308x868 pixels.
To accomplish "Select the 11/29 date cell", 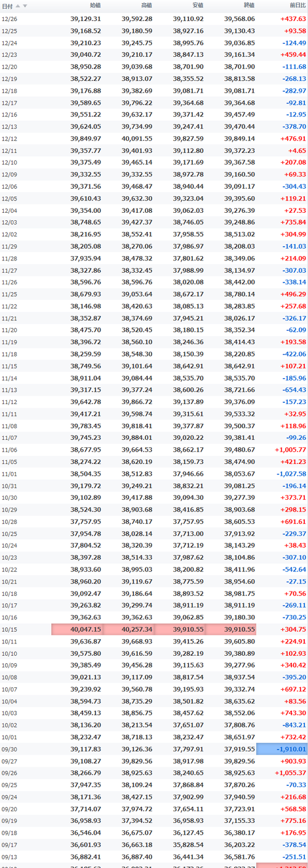I will click(x=9, y=246).
